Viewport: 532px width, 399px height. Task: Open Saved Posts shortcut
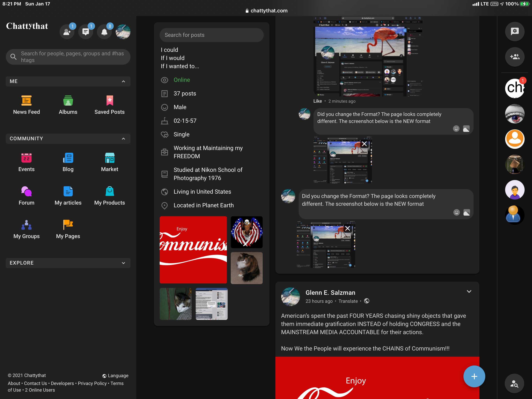coord(110,105)
